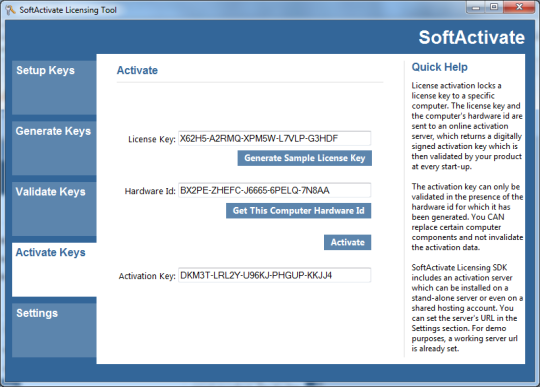Image resolution: width=540 pixels, height=387 pixels.
Task: Focus the Activation Key field
Action: 274,275
